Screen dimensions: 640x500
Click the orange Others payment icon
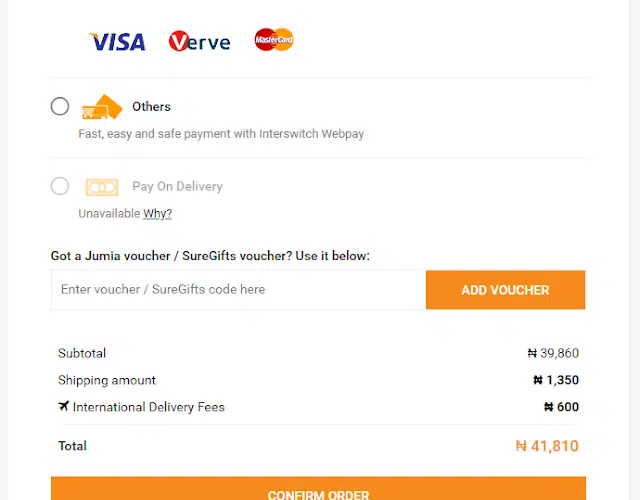pos(101,107)
